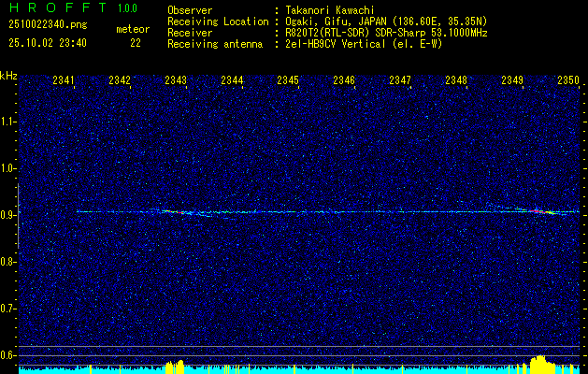Click the large yellow power burst below 2349
This screenshot has width=588, height=374.
point(540,365)
